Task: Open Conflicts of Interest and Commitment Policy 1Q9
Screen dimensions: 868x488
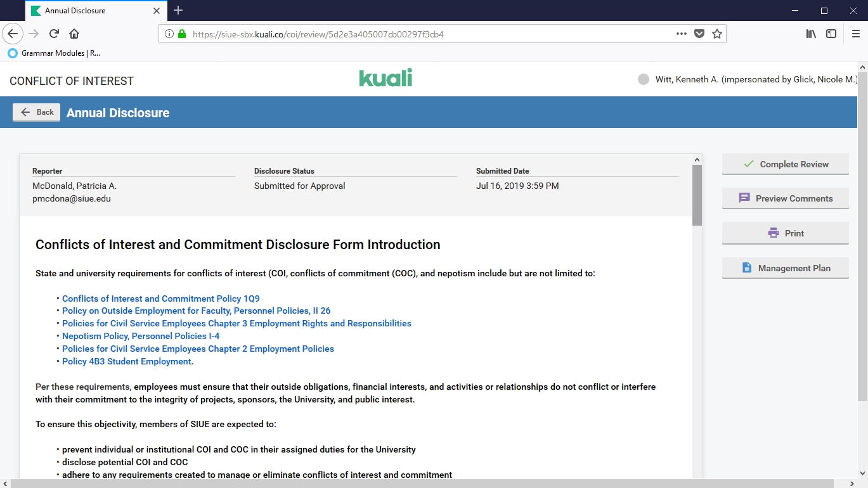Action: point(160,299)
